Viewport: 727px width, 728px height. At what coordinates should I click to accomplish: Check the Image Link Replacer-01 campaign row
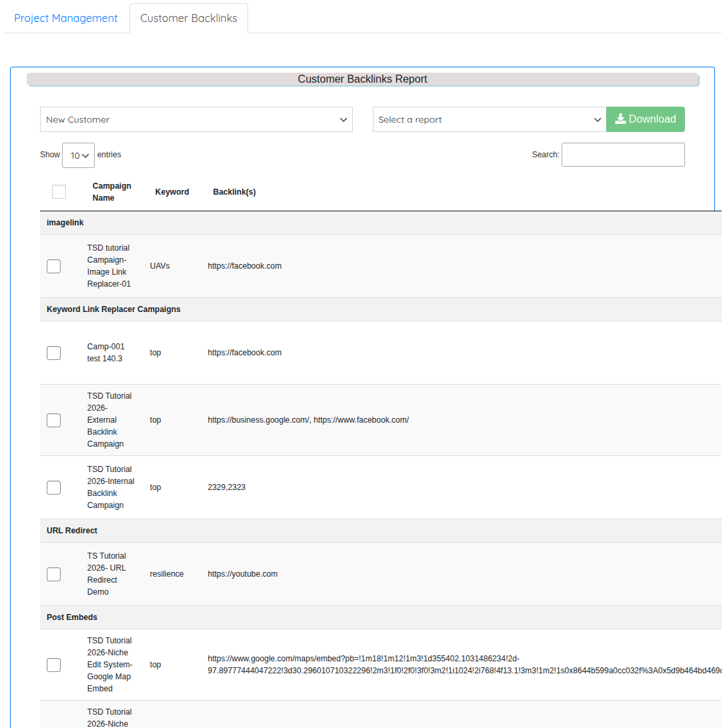(54, 266)
